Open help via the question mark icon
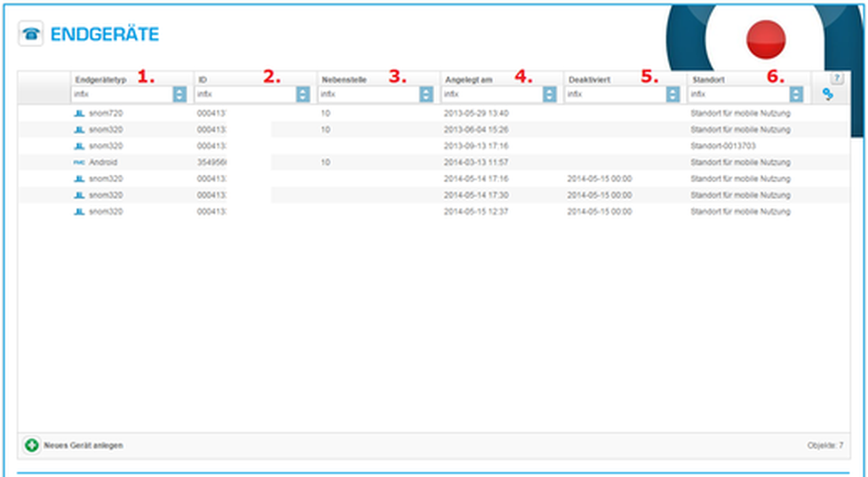The width and height of the screenshot is (868, 477). point(837,78)
